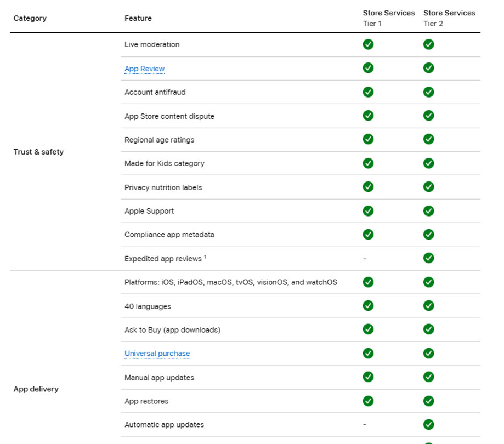This screenshot has height=444, width=504.
Task: Click Tier 1 checkmark for Universal purchase
Action: [x=368, y=354]
